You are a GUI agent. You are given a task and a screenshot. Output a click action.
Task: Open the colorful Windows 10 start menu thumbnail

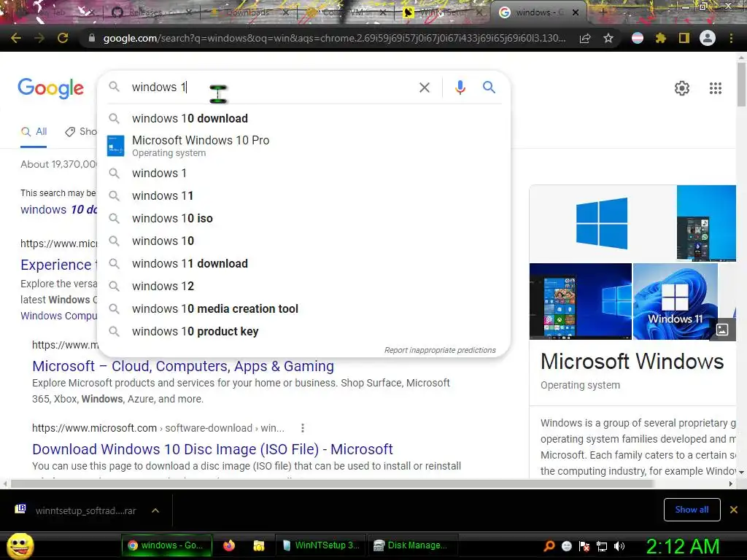(580, 301)
